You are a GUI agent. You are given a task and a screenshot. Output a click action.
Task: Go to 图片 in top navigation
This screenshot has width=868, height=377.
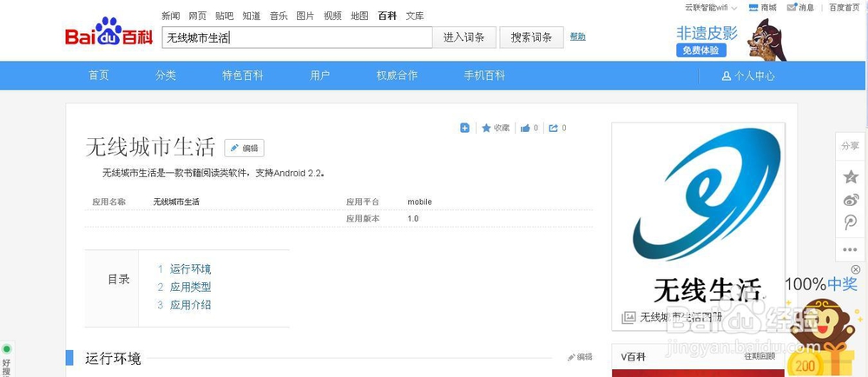pyautogui.click(x=306, y=16)
